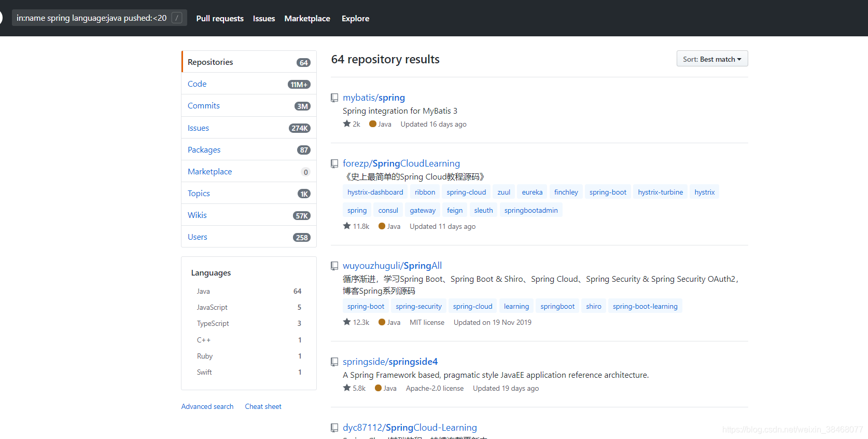This screenshot has width=868, height=439.
Task: Open Issues in top navigation bar
Action: 264,18
